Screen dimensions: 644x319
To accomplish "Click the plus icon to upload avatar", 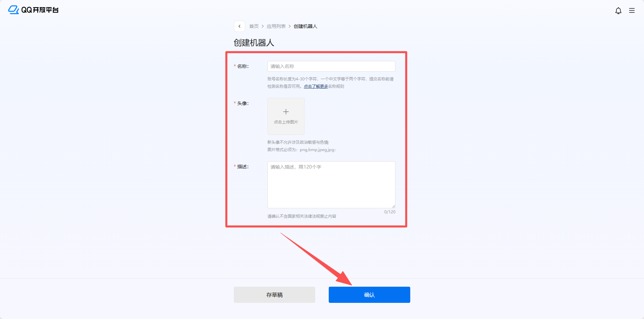I will click(x=286, y=112).
